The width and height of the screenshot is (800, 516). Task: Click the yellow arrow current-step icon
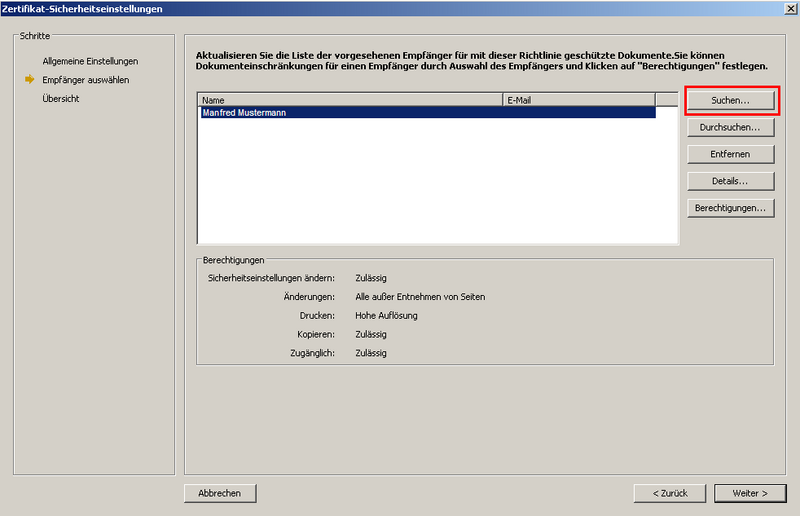pos(30,80)
